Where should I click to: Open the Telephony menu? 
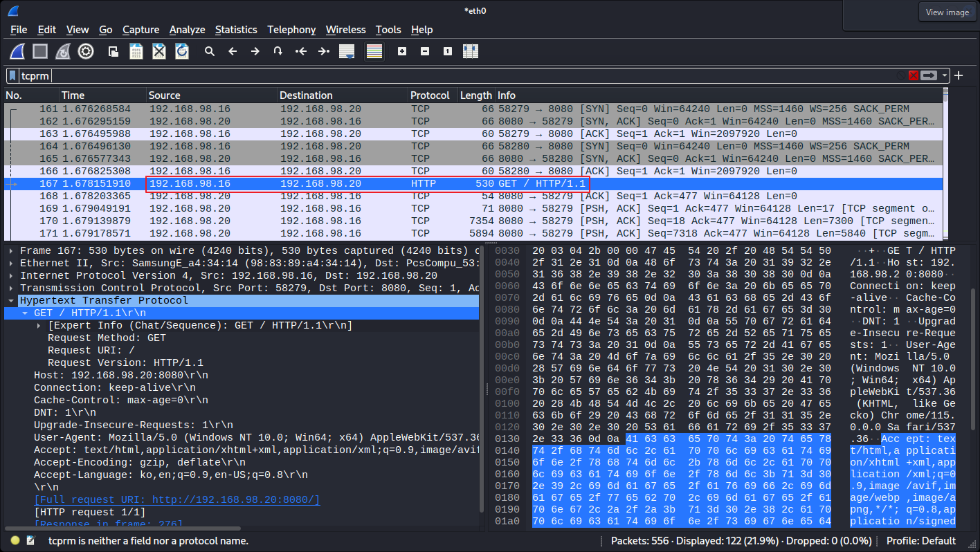pos(291,30)
